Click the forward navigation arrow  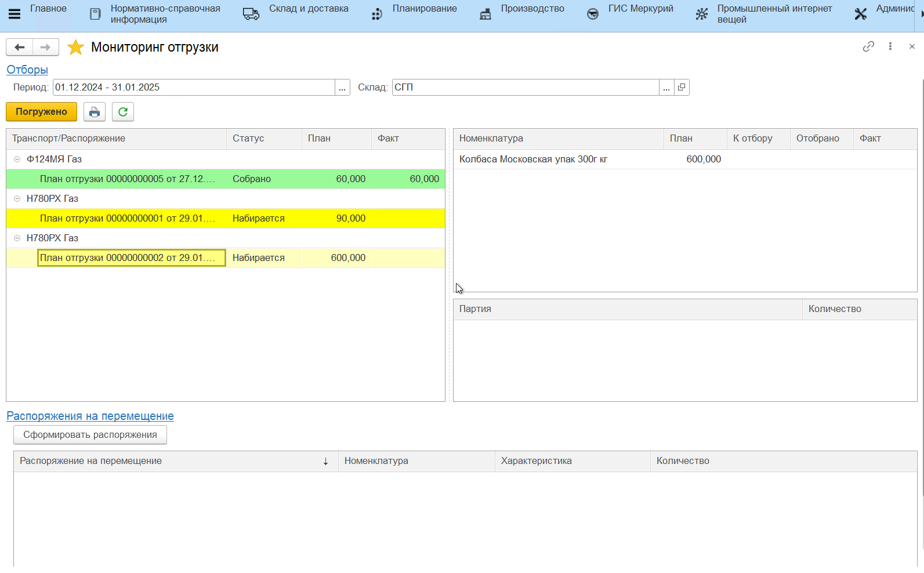coord(46,47)
